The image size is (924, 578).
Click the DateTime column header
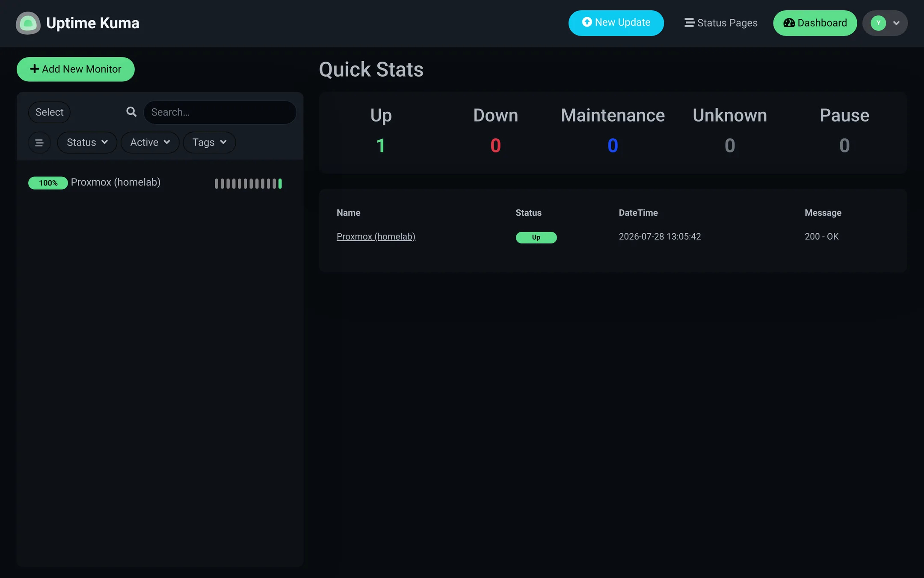coord(638,213)
